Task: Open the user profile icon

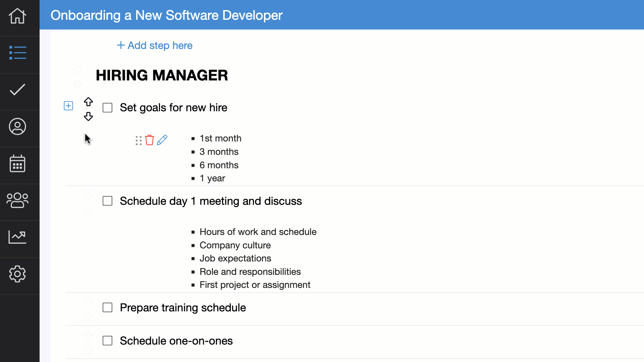Action: click(x=17, y=127)
